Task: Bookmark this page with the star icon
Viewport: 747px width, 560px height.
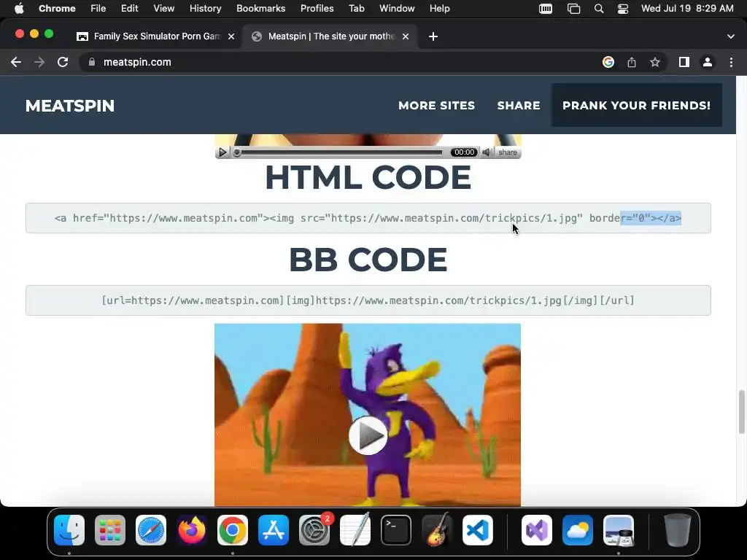Action: 655,63
